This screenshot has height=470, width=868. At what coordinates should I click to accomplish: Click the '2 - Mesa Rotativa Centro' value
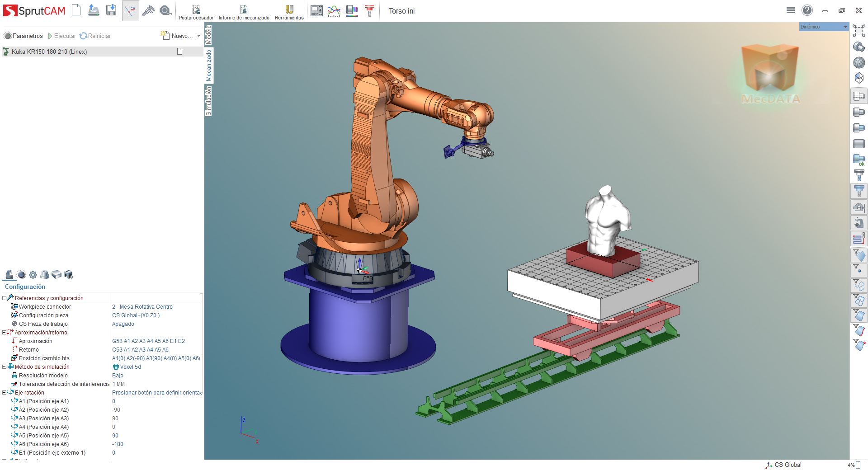(x=142, y=306)
